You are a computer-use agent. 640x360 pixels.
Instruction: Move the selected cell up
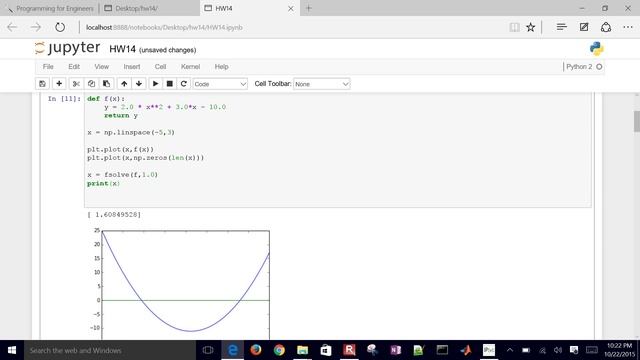pos(124,84)
